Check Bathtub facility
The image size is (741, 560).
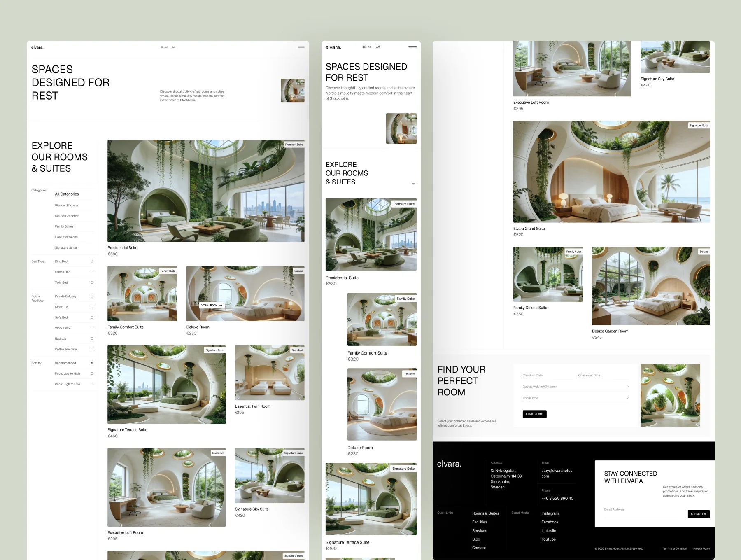click(x=92, y=338)
